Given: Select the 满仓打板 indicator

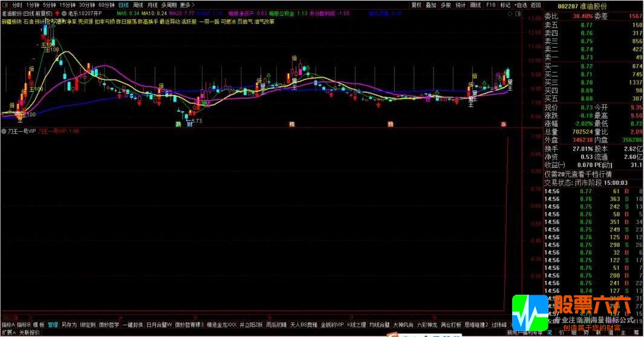Looking at the screenshot, I should [x=451, y=325].
